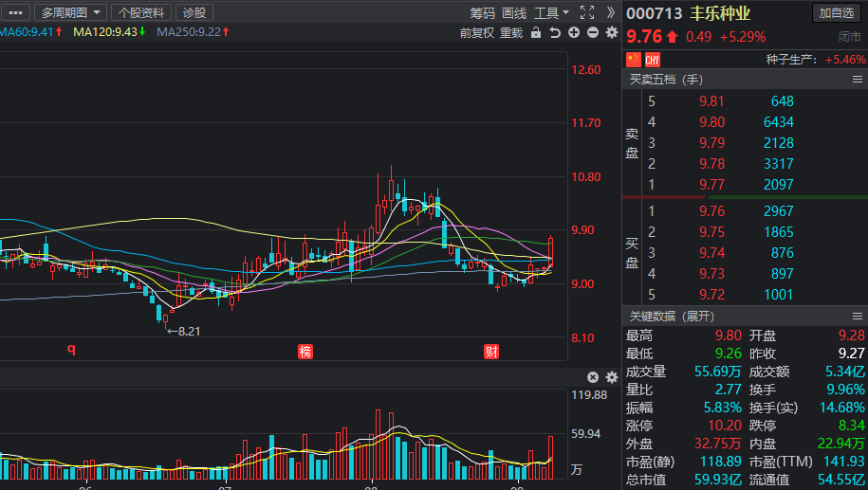Add stock with 加自选 button
This screenshot has height=490, width=868.
tap(837, 12)
